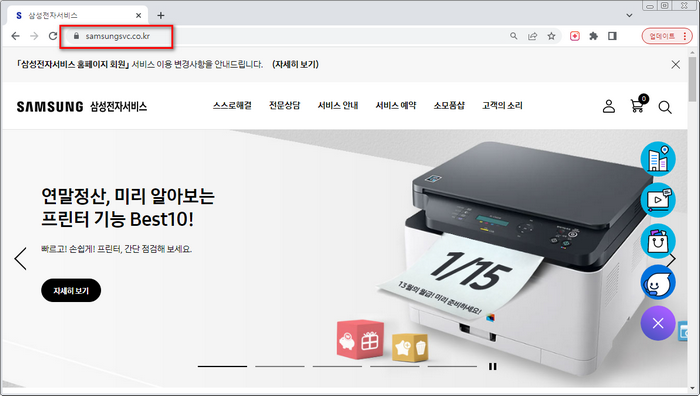Open the 서비스 예약 menu

396,106
